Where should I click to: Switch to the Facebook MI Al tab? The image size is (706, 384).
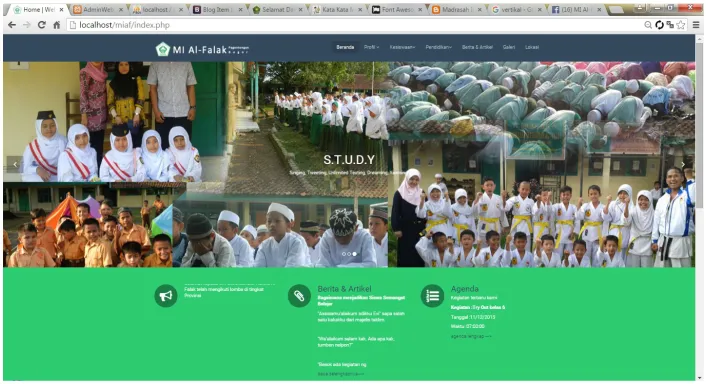[575, 9]
